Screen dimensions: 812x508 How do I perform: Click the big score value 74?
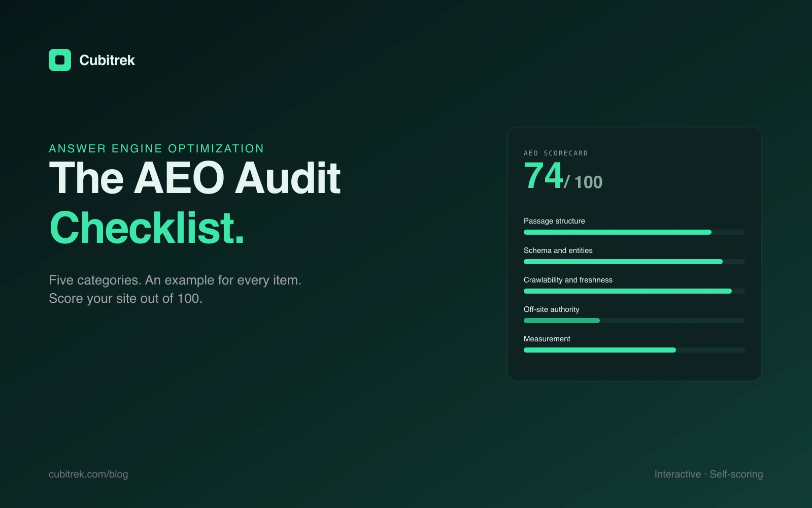(544, 176)
